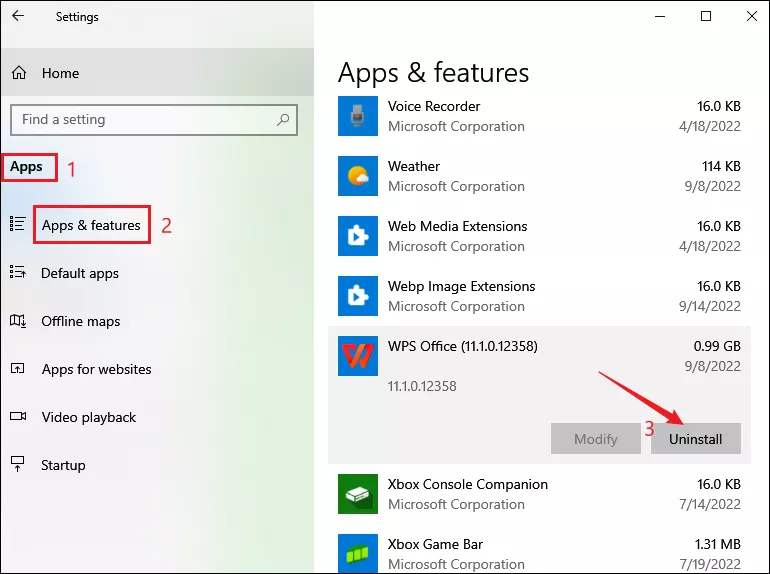This screenshot has height=574, width=770.
Task: Click the 7/14/2022 install date
Action: (x=710, y=504)
